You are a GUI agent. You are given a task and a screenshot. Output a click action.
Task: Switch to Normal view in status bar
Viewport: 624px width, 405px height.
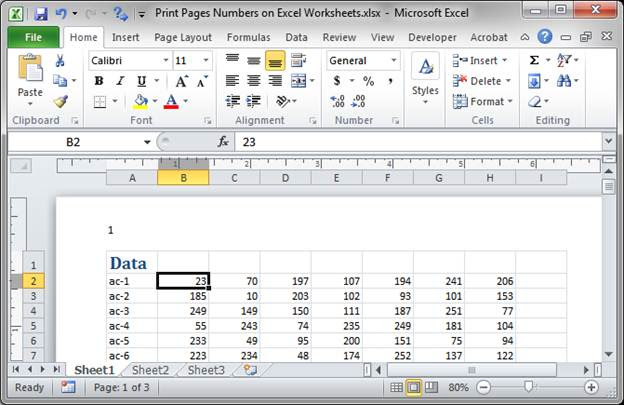396,387
